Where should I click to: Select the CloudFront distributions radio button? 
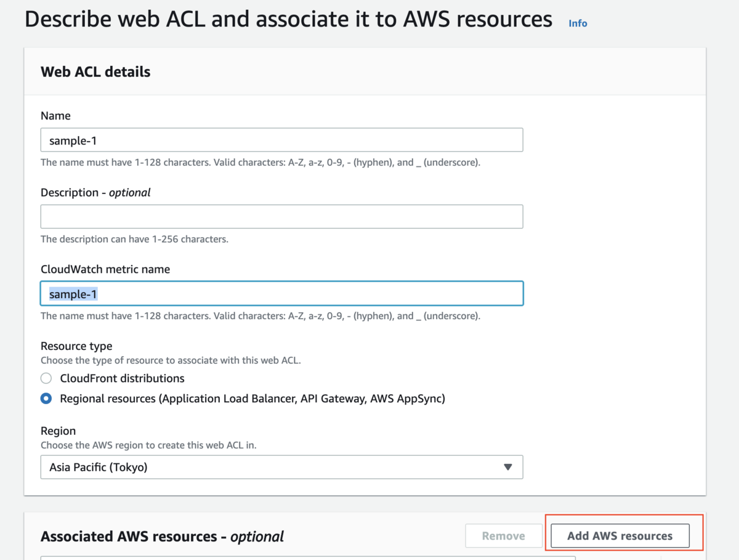pyautogui.click(x=46, y=378)
